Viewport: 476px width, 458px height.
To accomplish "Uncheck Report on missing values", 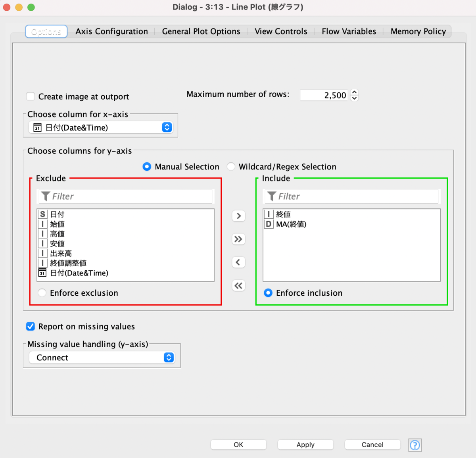I will tap(31, 326).
